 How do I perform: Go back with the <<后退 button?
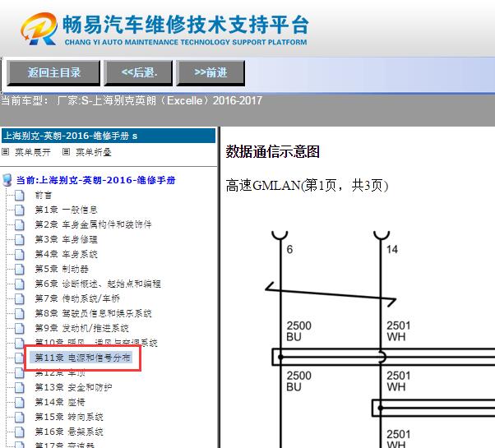(x=138, y=73)
